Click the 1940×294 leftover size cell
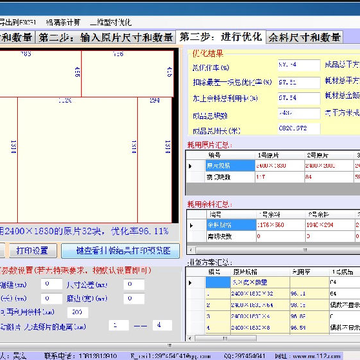The width and height of the screenshot is (360, 360). tap(330, 225)
